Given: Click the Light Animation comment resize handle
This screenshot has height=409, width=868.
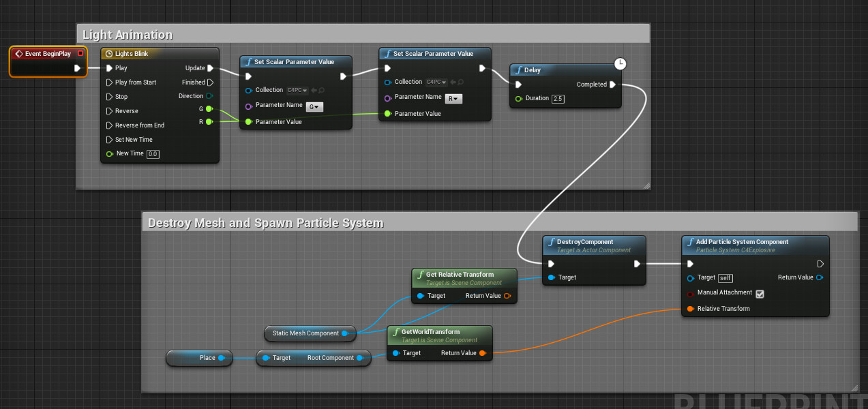Looking at the screenshot, I should [646, 185].
